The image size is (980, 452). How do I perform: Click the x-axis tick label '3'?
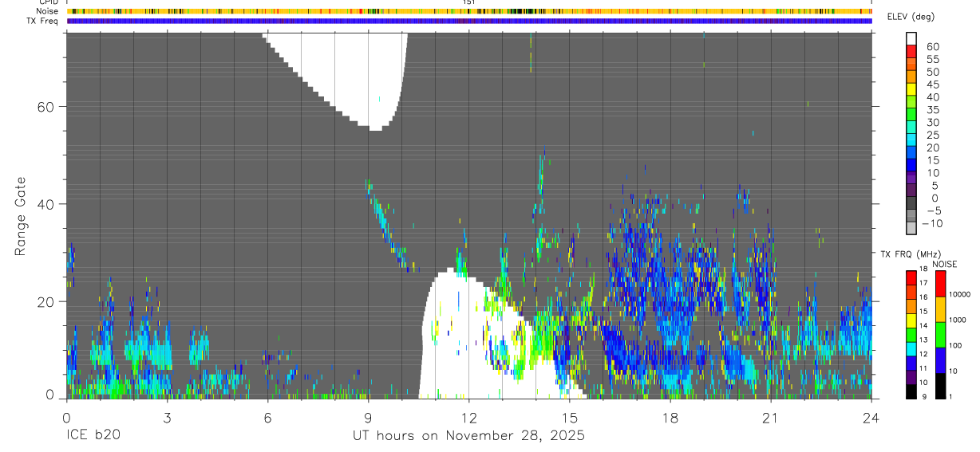coord(167,418)
